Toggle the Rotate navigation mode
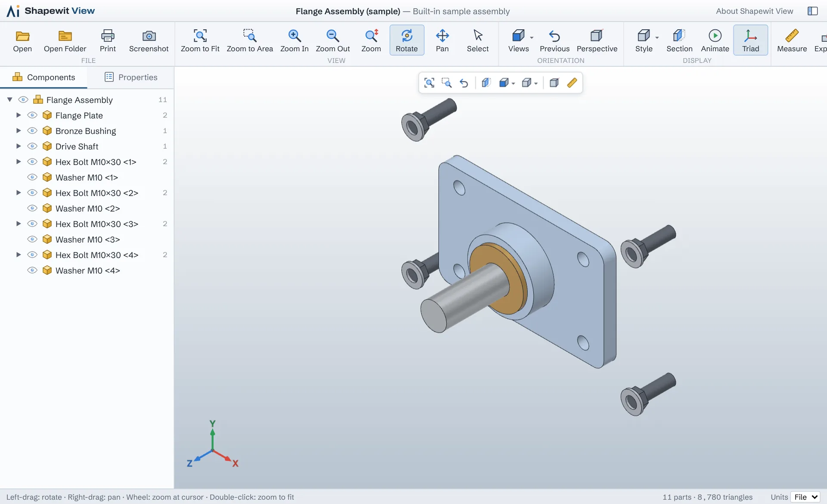This screenshot has height=504, width=827. [x=407, y=40]
